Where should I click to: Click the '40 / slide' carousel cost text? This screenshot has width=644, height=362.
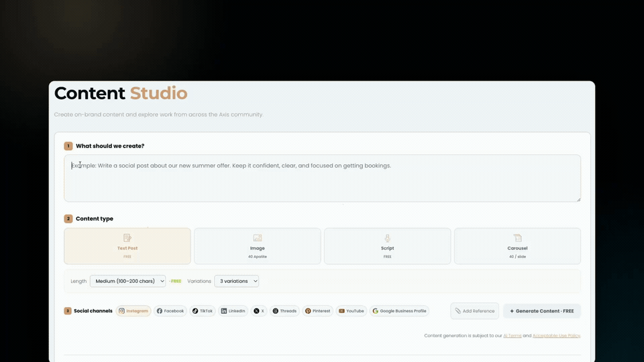tap(517, 257)
